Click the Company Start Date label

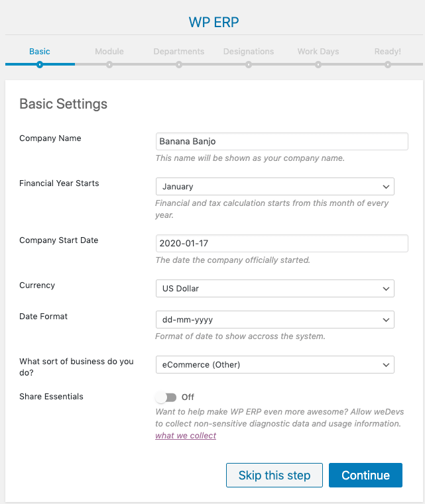[58, 240]
